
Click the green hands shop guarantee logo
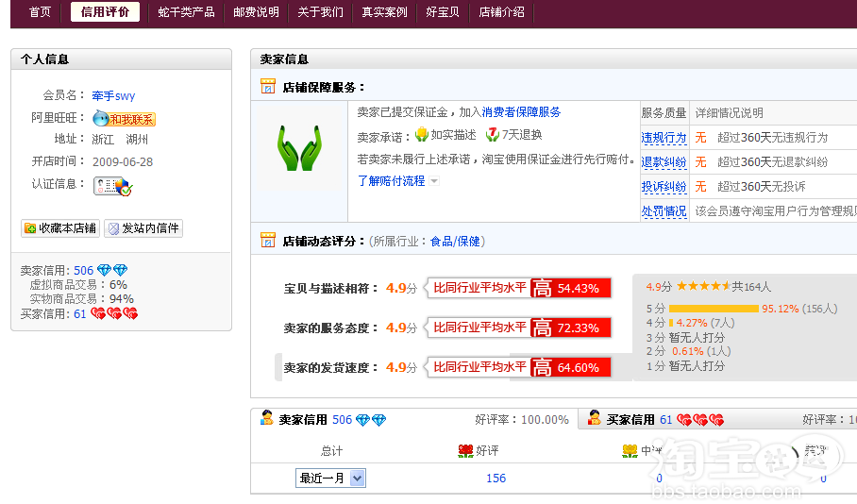click(299, 149)
